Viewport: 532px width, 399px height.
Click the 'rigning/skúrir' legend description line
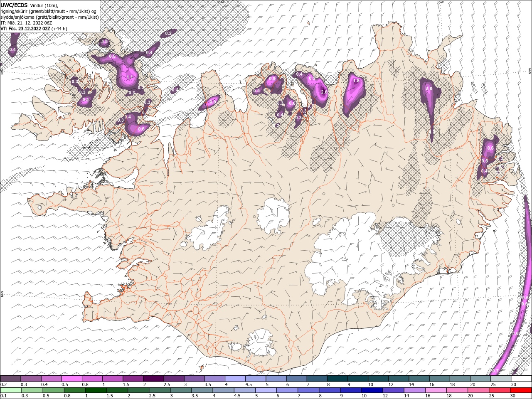[48, 11]
